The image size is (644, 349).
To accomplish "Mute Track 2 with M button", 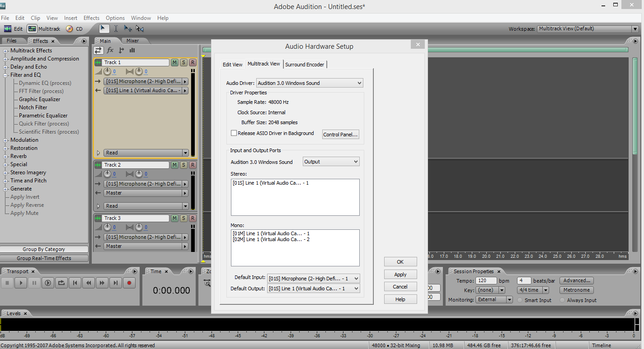I will pos(174,165).
